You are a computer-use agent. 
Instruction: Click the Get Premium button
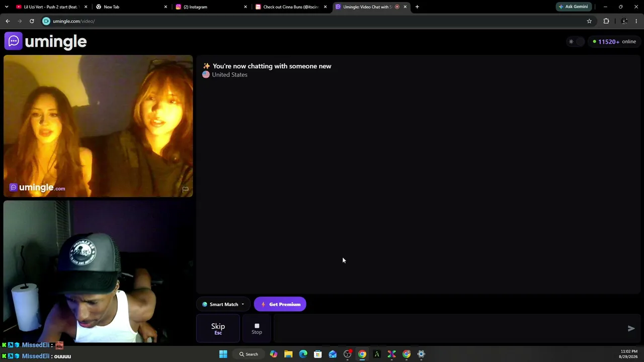(280, 304)
